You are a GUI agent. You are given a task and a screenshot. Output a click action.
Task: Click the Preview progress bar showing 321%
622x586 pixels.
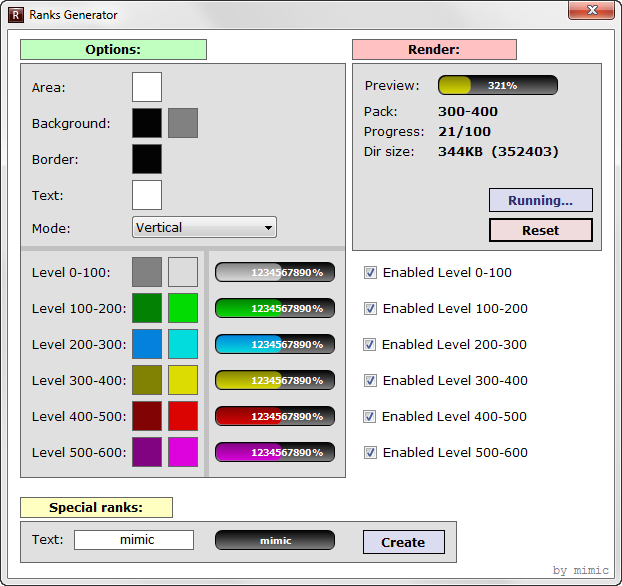coord(498,85)
